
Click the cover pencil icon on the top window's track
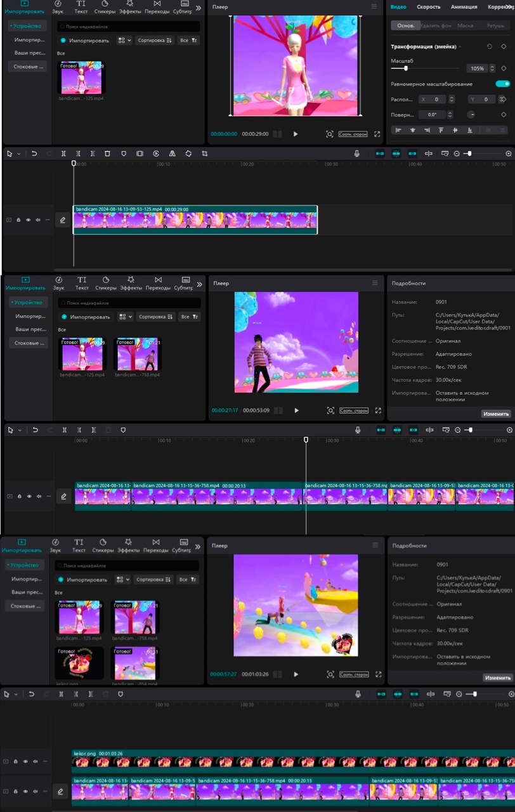63,220
